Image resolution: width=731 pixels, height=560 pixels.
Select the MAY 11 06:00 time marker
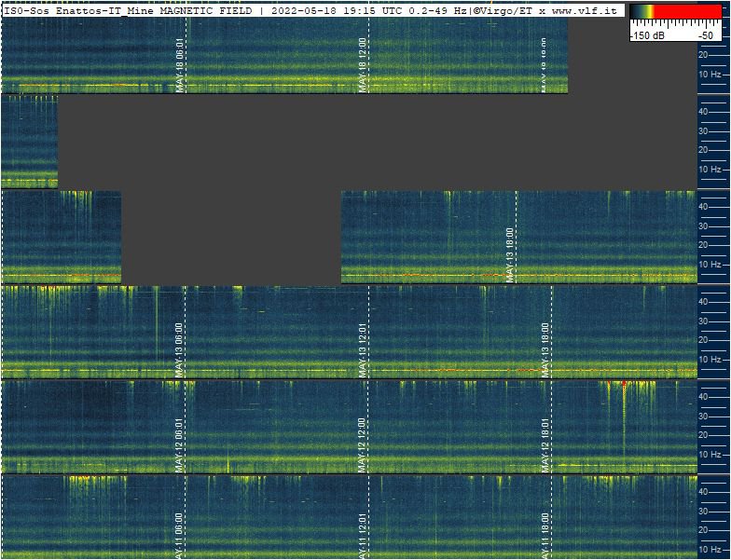[179, 535]
